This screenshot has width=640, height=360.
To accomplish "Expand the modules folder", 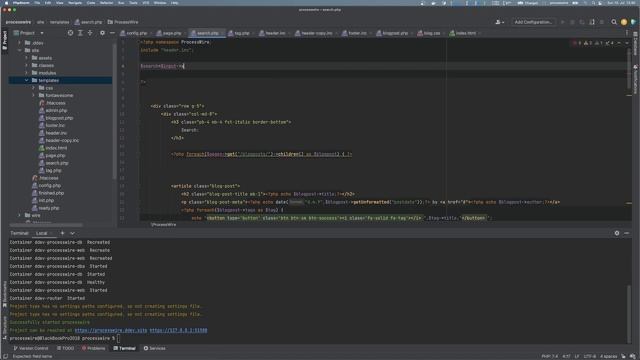I will coord(27,73).
